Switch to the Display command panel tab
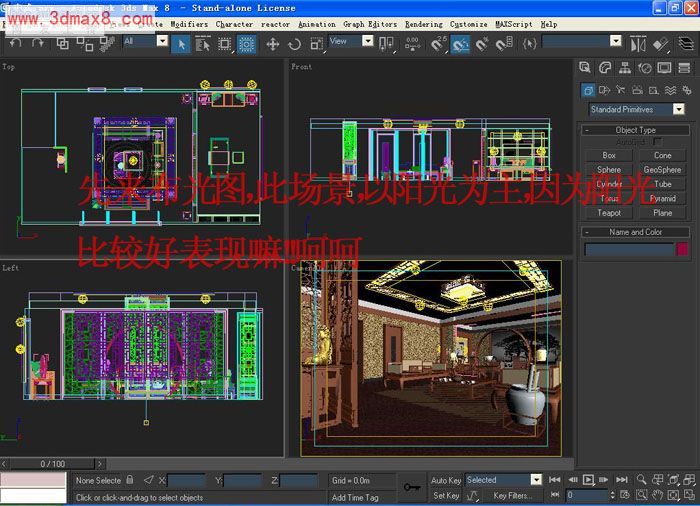 [x=664, y=67]
